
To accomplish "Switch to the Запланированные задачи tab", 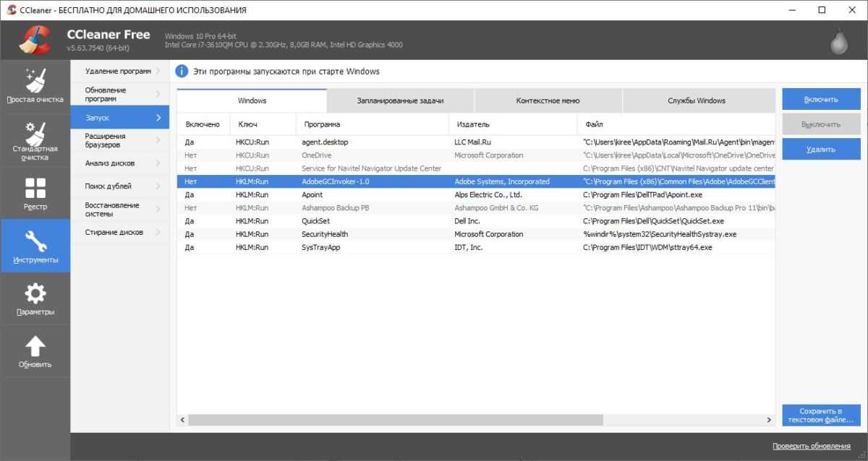I will [x=400, y=100].
